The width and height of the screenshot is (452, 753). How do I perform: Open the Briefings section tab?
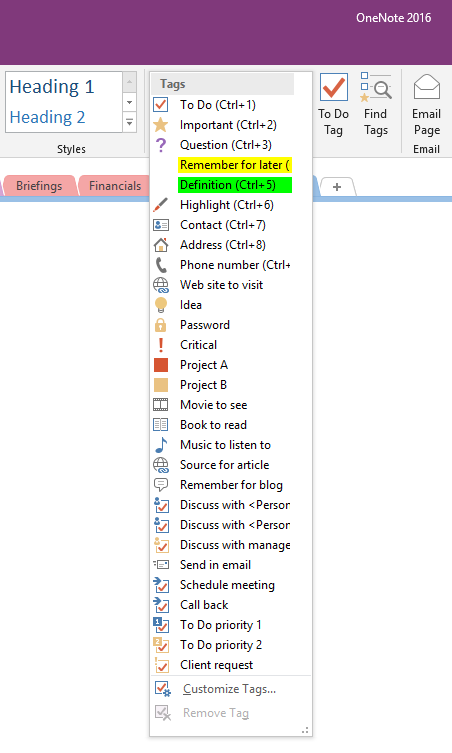tap(39, 186)
